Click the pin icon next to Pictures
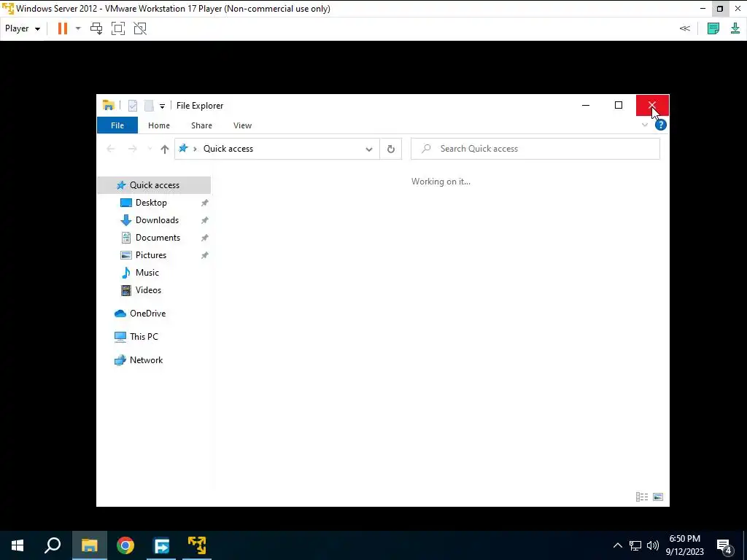 click(x=204, y=255)
